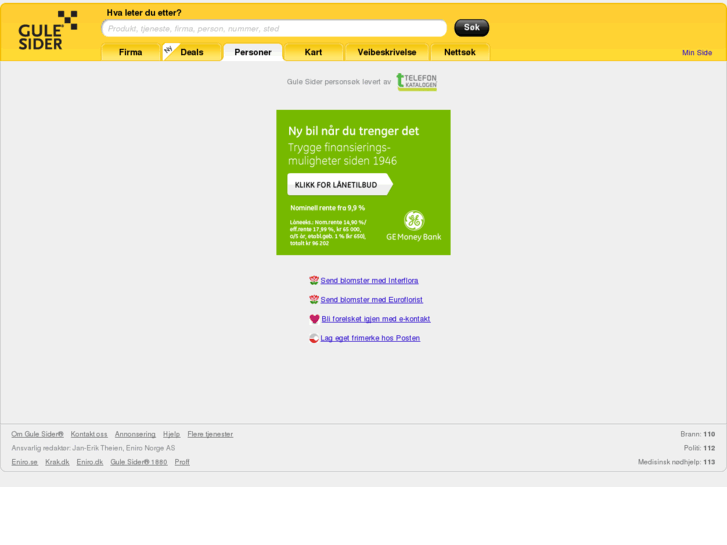The width and height of the screenshot is (727, 545).
Task: Click the 'Kontakt oss' footer link
Action: click(x=89, y=434)
